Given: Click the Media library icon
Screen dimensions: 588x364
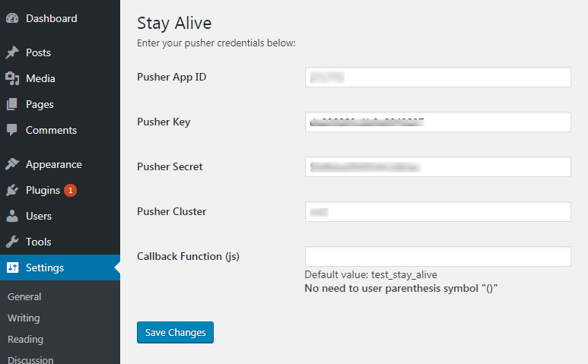Looking at the screenshot, I should (12, 78).
